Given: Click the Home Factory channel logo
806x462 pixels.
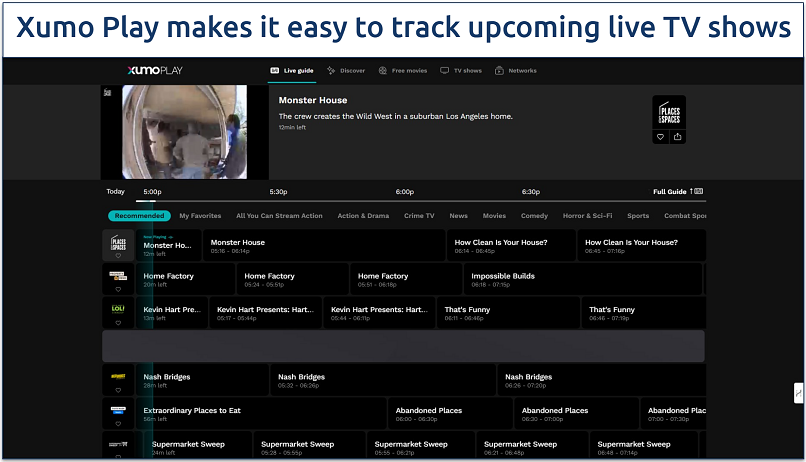Looking at the screenshot, I should point(118,275).
